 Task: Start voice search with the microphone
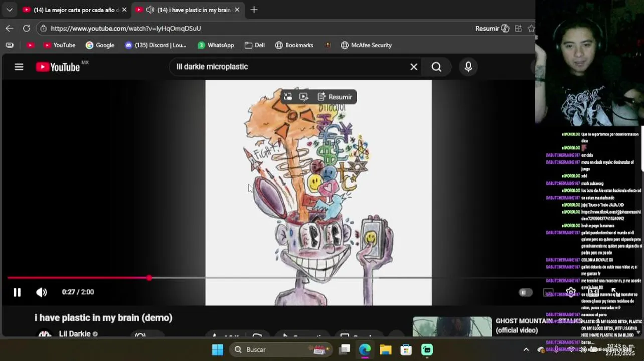468,67
